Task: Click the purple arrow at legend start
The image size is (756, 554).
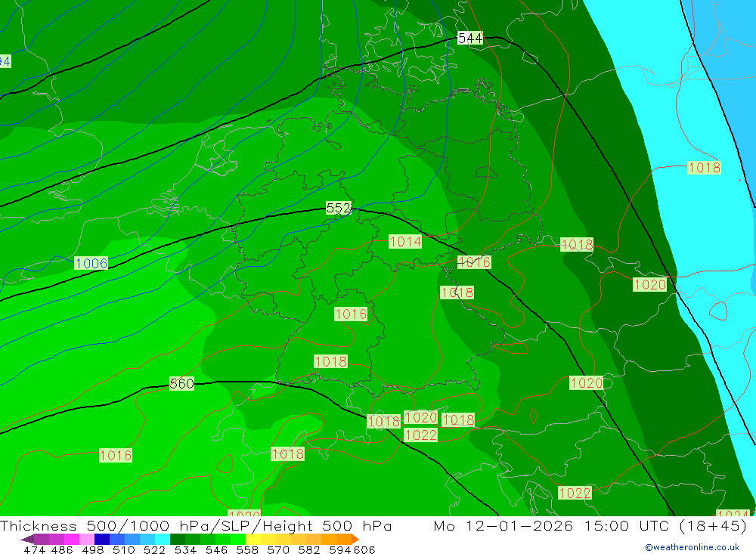Action: point(27,539)
